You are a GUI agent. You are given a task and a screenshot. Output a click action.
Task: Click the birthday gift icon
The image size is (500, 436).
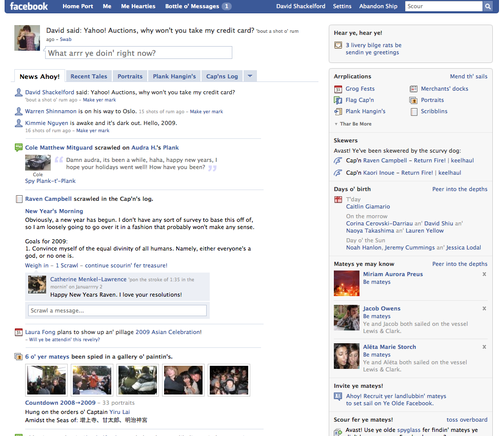click(x=338, y=200)
